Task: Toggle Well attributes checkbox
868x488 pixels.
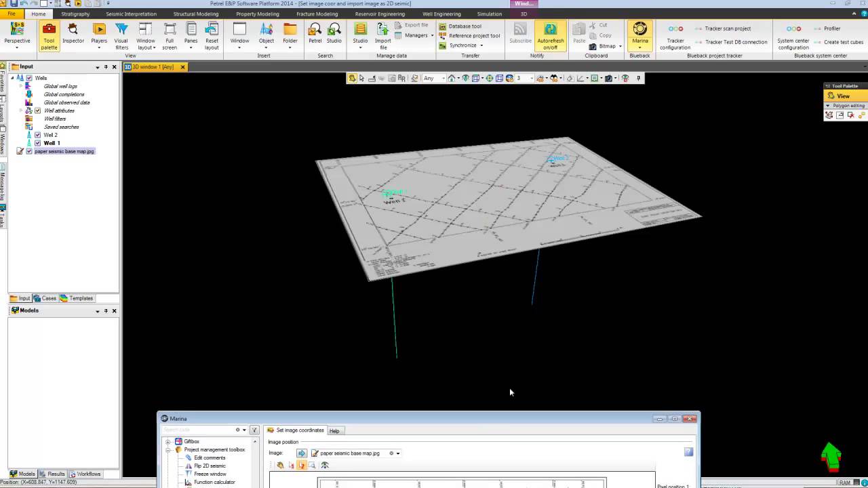Action: tap(37, 110)
